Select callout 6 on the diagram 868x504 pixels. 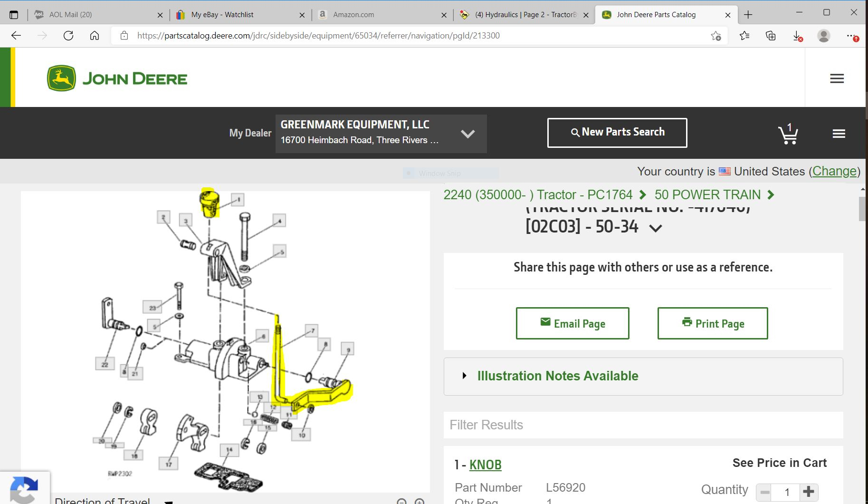point(262,336)
